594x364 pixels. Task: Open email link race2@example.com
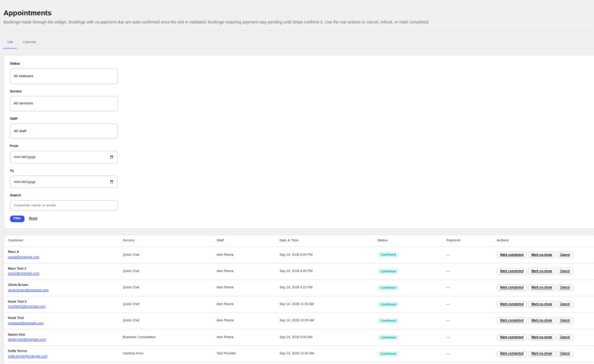23,274
